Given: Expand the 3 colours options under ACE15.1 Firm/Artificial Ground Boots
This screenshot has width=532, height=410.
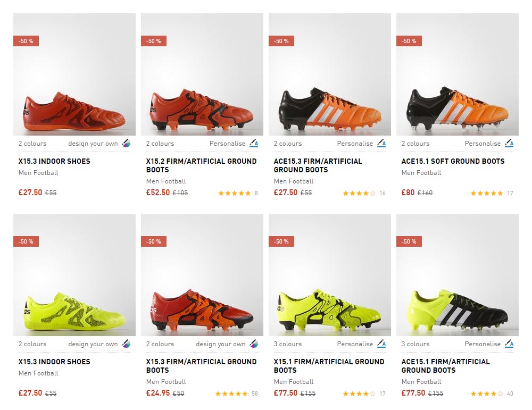Looking at the screenshot, I should click(415, 344).
